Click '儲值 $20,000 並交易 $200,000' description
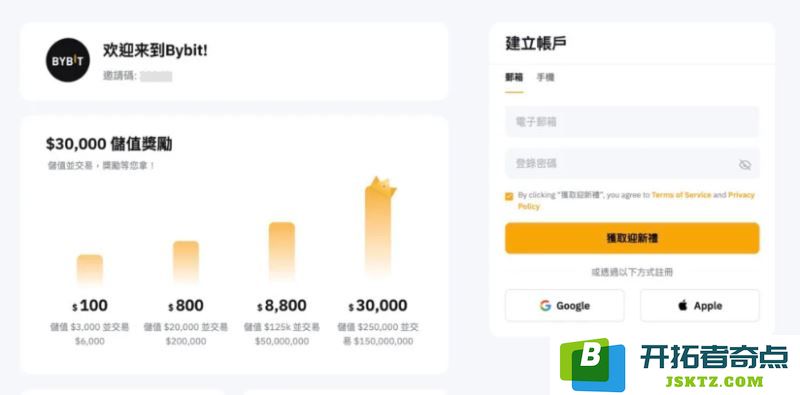This screenshot has width=800, height=395. point(186,334)
